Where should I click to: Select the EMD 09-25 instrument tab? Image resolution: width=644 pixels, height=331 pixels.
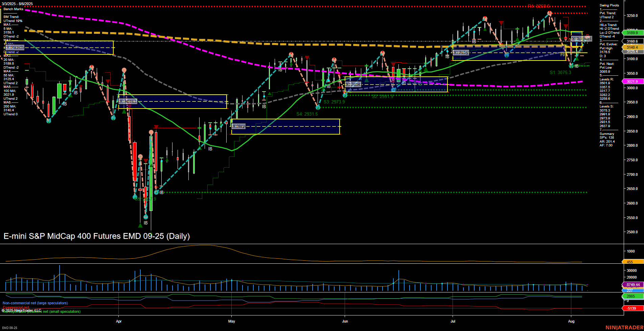(x=9, y=328)
